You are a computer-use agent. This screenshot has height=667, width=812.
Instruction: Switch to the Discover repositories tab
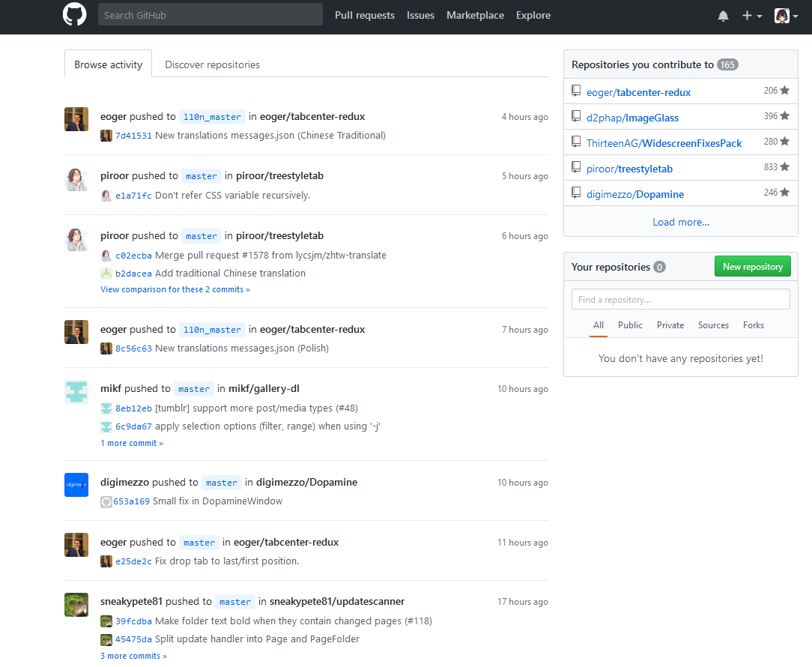coord(212,64)
